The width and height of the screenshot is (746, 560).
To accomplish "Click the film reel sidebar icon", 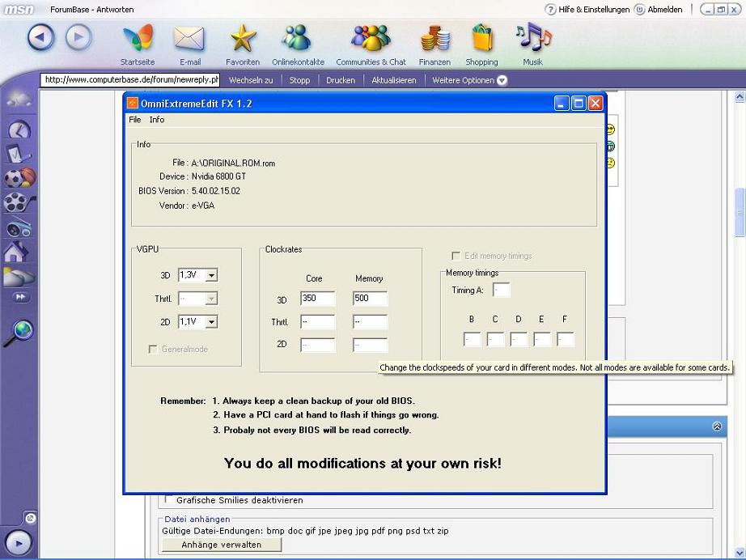I will tap(19, 202).
